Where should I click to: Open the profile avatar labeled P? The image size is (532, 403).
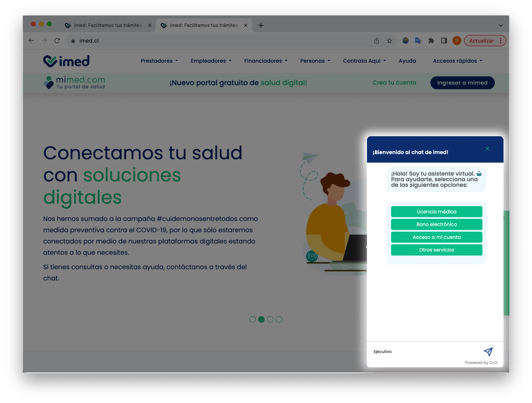click(x=457, y=41)
